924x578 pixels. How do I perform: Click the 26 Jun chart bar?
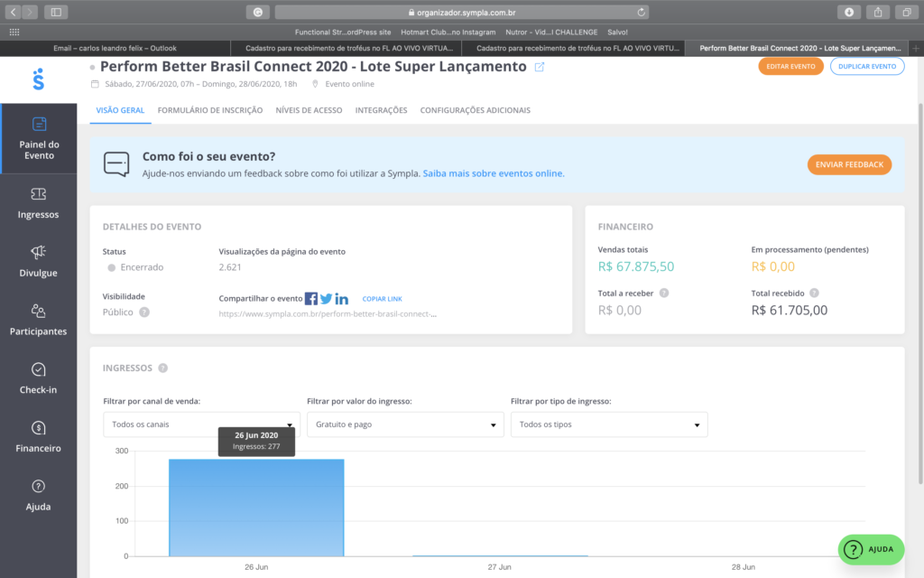click(x=256, y=508)
